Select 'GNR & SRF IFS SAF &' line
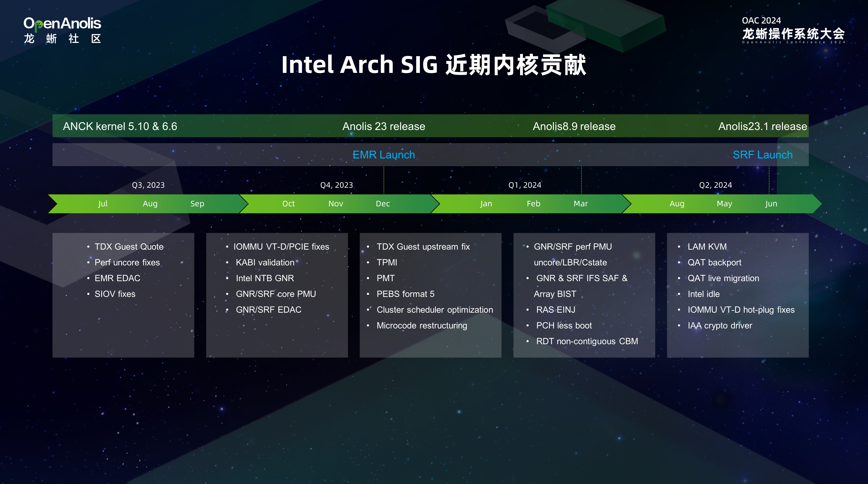868x484 pixels. point(582,278)
